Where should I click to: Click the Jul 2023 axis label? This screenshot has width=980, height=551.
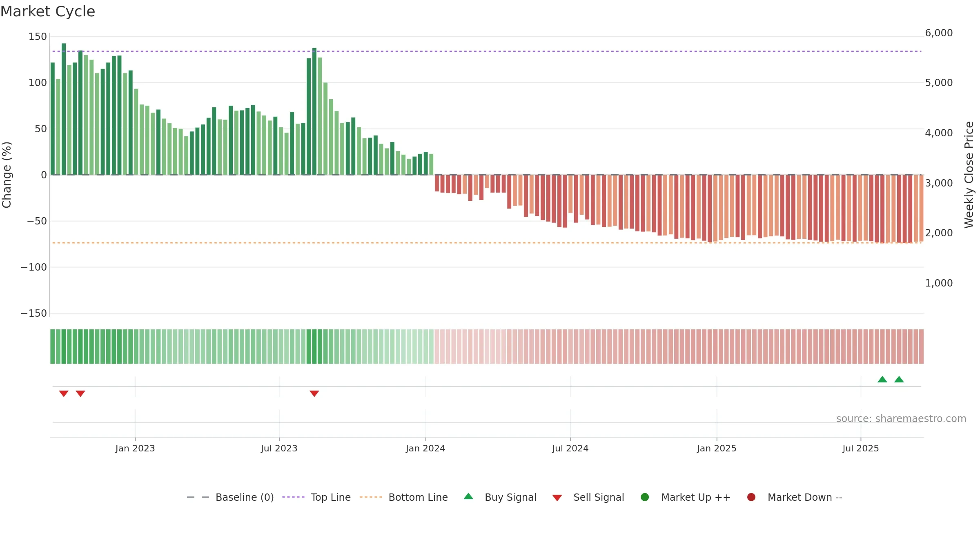click(279, 449)
